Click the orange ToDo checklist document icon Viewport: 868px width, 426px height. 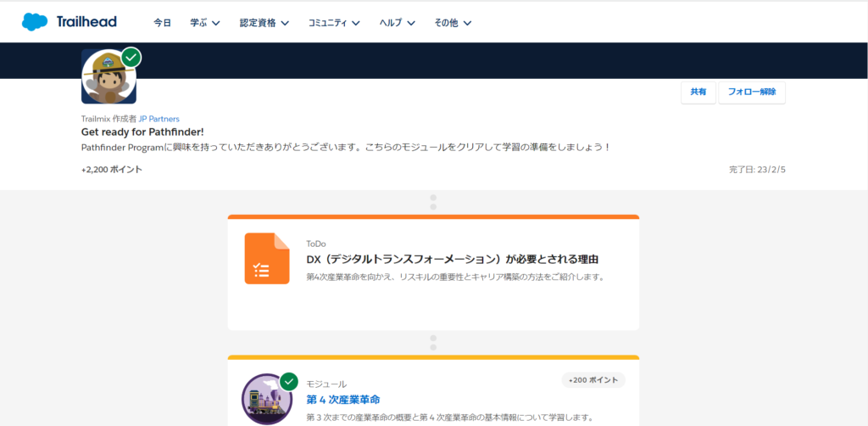point(267,259)
